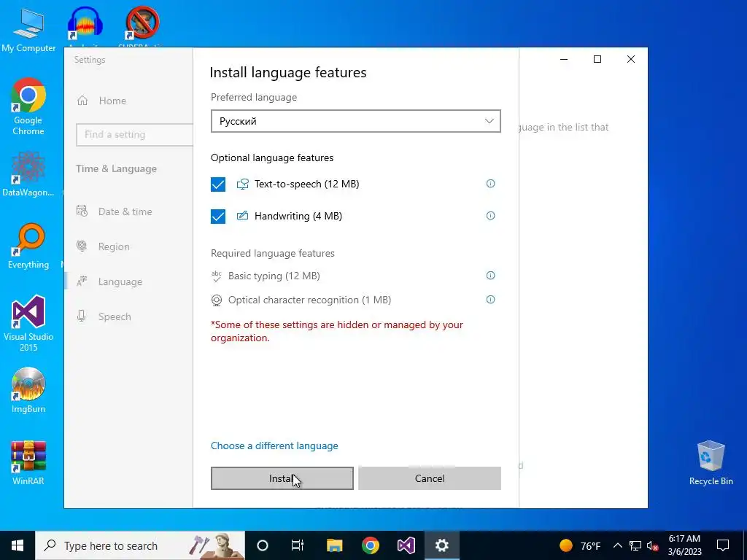Image resolution: width=747 pixels, height=560 pixels.
Task: Select Language in the sidebar
Action: pos(120,281)
